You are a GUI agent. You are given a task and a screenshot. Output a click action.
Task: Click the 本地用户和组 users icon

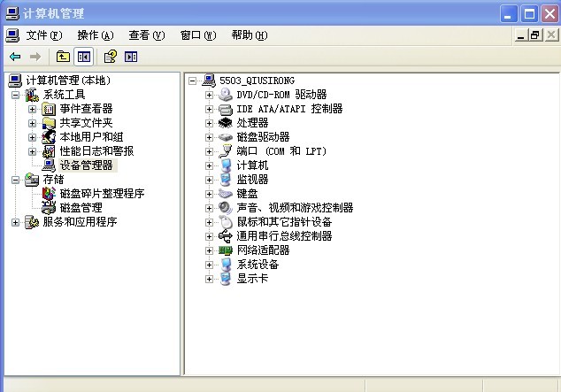(x=49, y=137)
